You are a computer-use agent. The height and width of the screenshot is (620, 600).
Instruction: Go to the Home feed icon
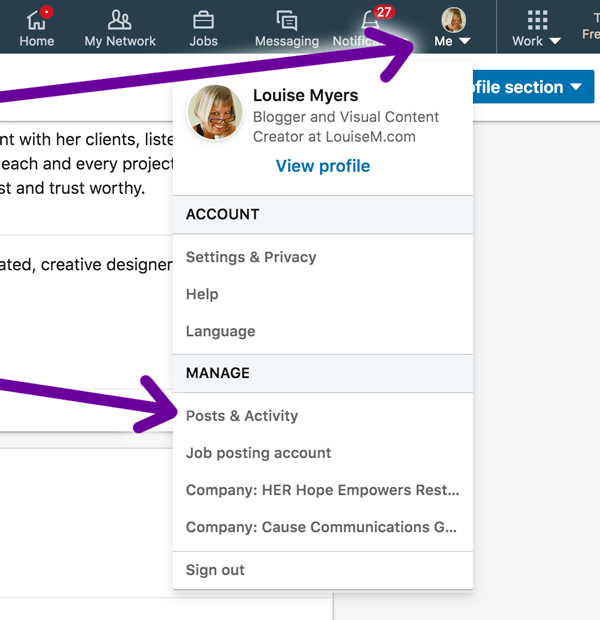click(36, 20)
